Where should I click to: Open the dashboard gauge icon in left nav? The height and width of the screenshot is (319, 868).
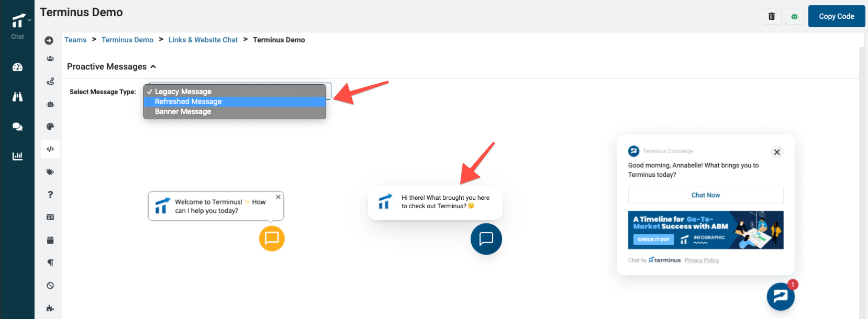[x=17, y=67]
